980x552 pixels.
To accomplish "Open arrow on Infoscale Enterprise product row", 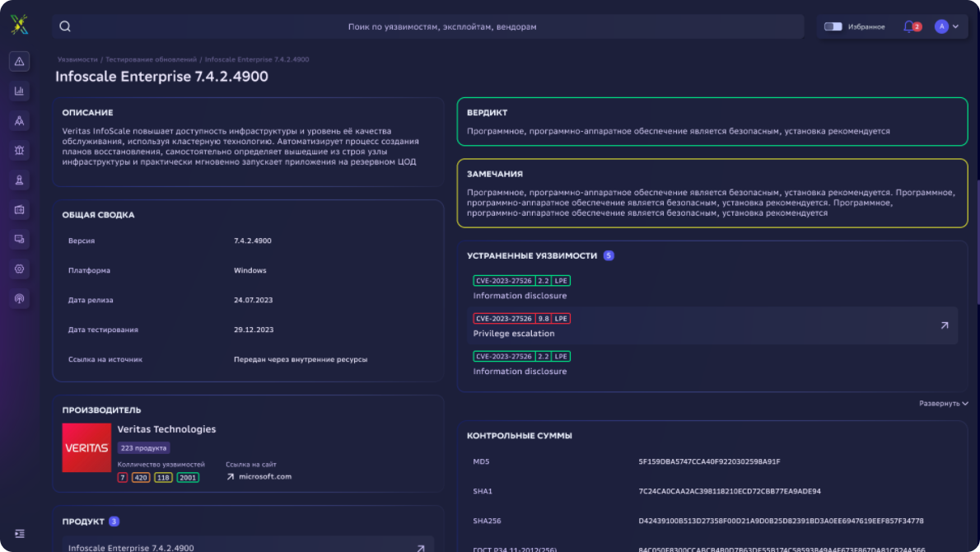I will [x=421, y=548].
